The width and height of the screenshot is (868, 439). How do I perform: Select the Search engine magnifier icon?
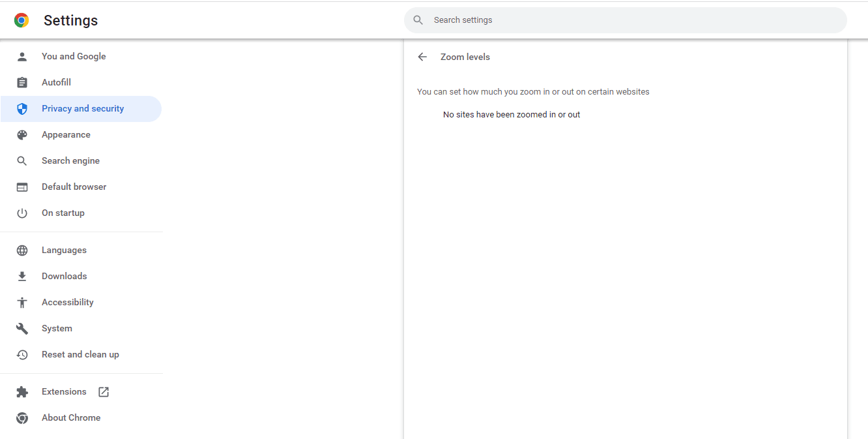pos(22,160)
